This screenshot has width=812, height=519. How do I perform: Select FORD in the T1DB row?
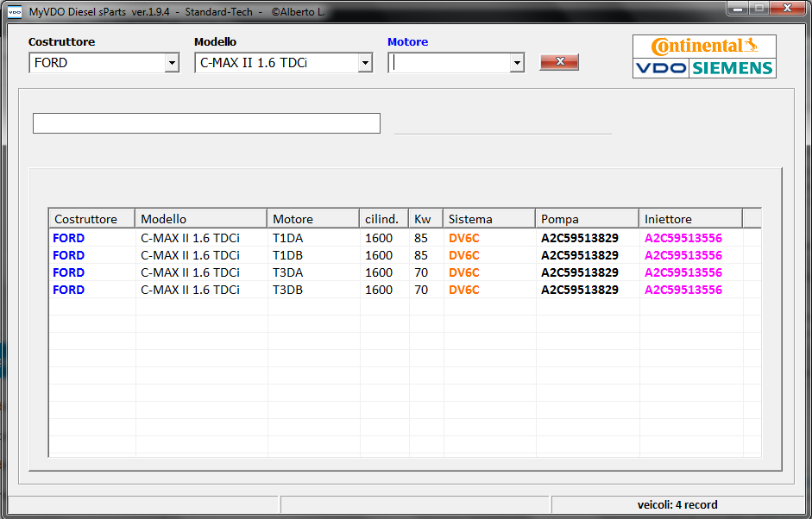(68, 255)
